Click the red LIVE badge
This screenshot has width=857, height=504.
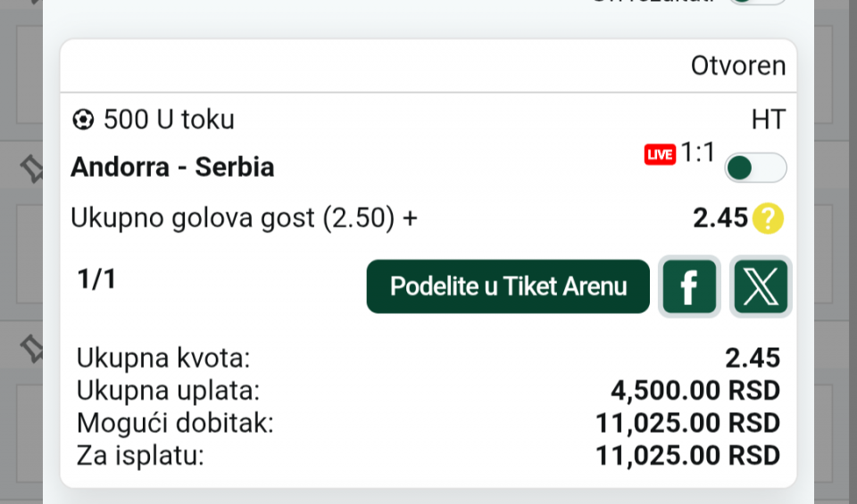click(x=660, y=155)
